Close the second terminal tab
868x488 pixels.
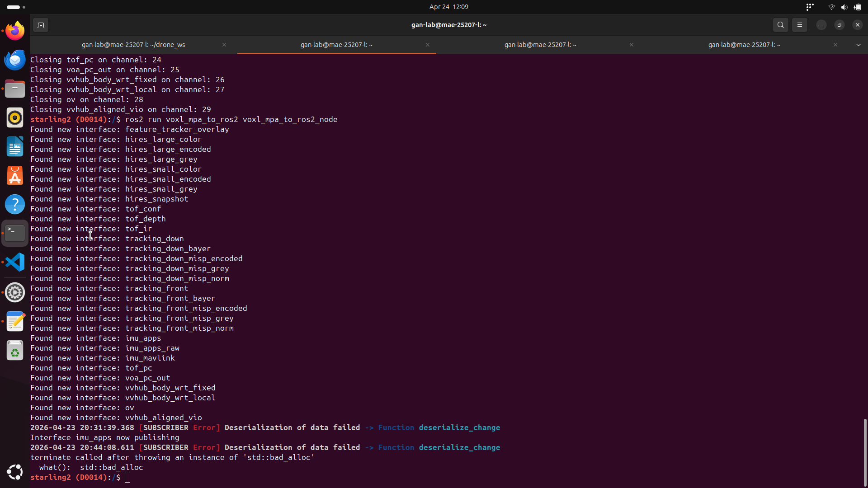click(x=428, y=45)
